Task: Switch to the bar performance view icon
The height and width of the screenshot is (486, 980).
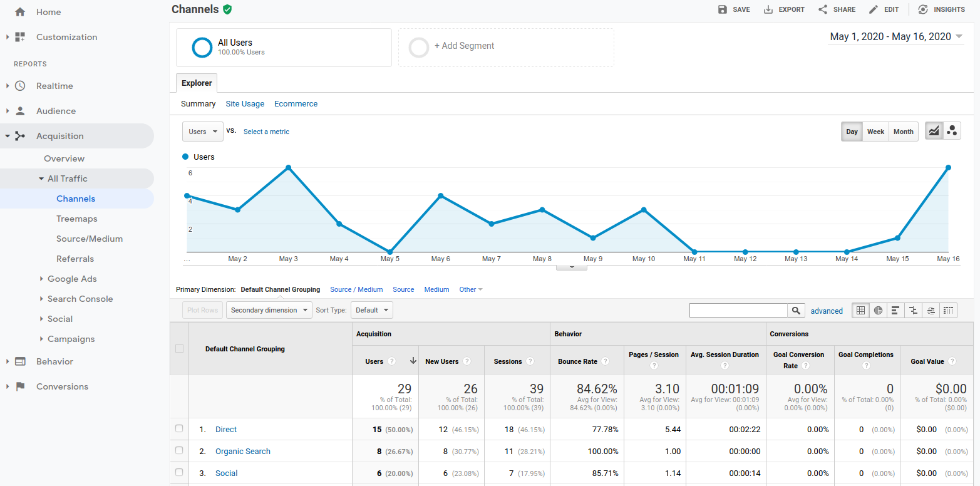Action: [x=896, y=310]
